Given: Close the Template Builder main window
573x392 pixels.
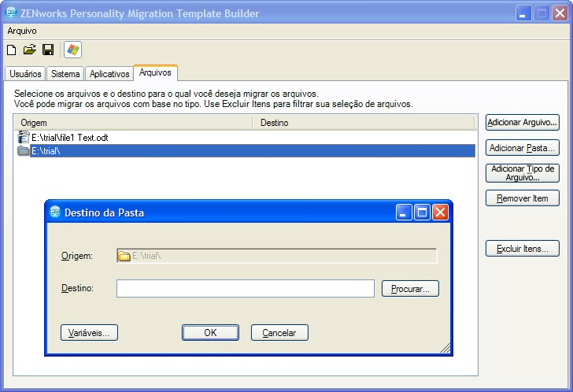Looking at the screenshot, I should 560,13.
